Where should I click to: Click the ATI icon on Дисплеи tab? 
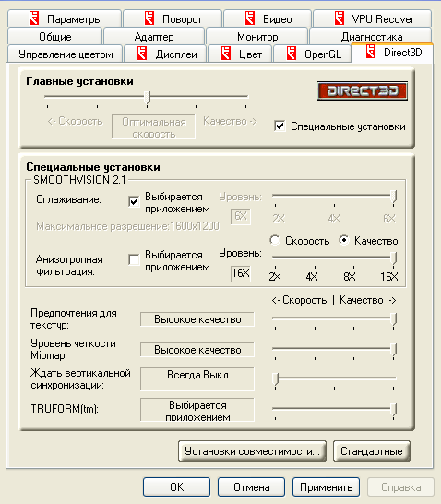pos(142,54)
